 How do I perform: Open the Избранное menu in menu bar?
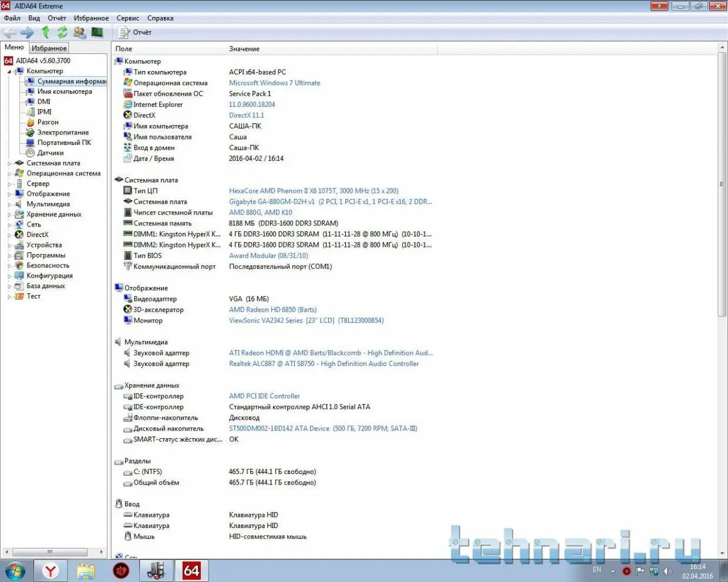coord(91,18)
